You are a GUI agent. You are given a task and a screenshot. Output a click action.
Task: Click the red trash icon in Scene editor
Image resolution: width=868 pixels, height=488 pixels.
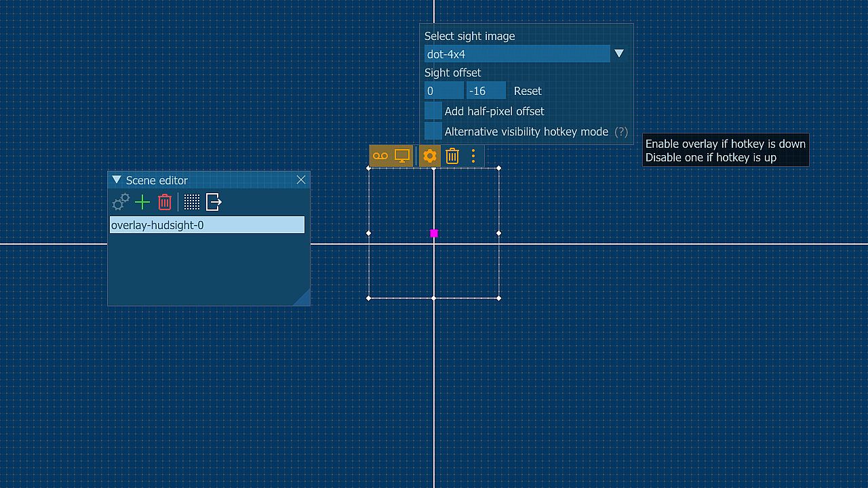(165, 202)
